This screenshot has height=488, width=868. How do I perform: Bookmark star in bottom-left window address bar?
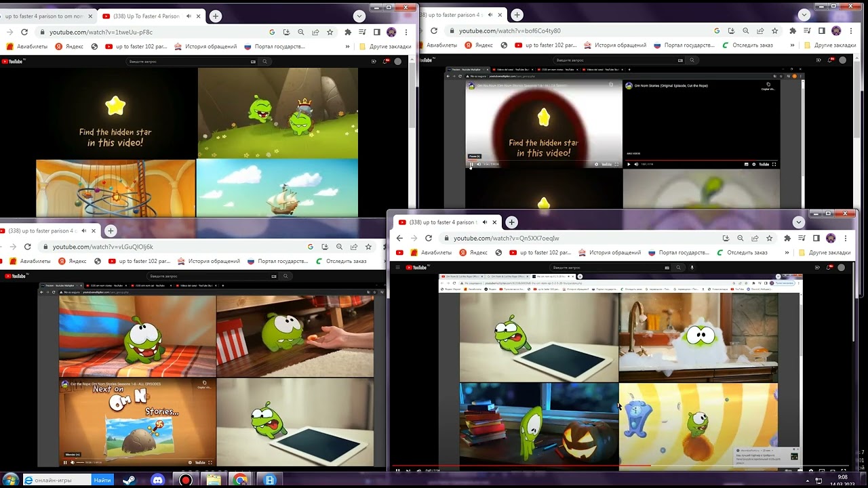click(x=368, y=247)
